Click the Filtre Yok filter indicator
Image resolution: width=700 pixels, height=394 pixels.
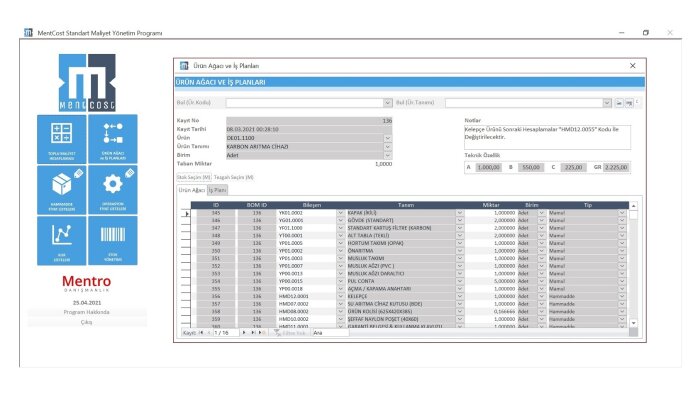[290, 333]
